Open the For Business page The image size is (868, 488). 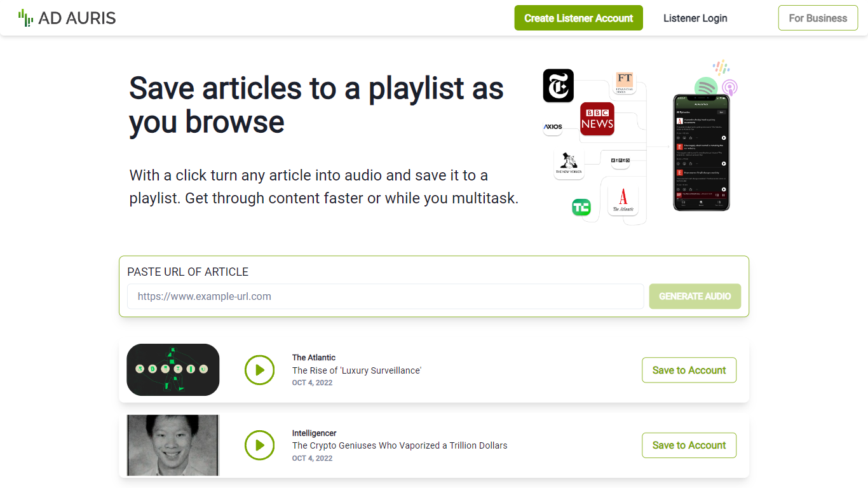pos(817,18)
